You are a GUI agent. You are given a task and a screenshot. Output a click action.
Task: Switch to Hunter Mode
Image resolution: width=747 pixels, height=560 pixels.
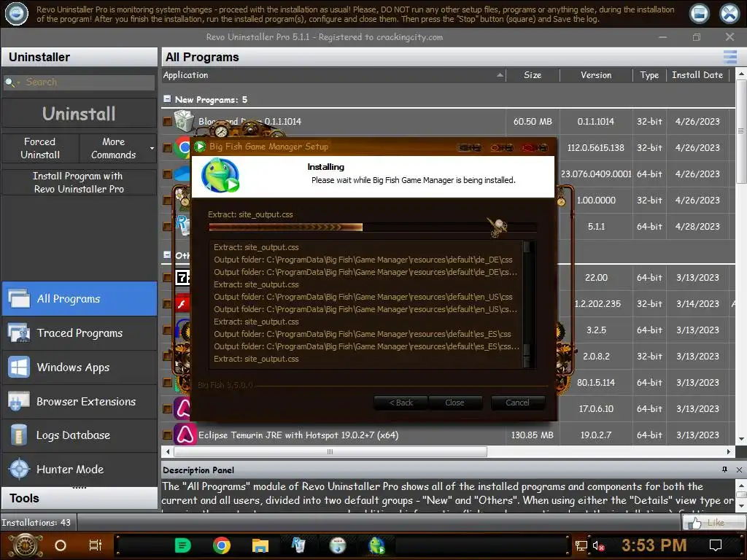(x=80, y=469)
